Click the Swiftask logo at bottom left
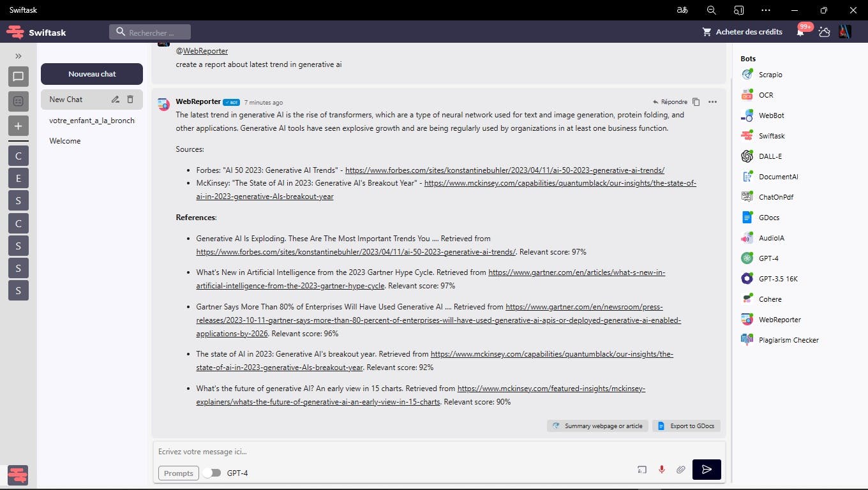868x490 pixels. point(18,475)
